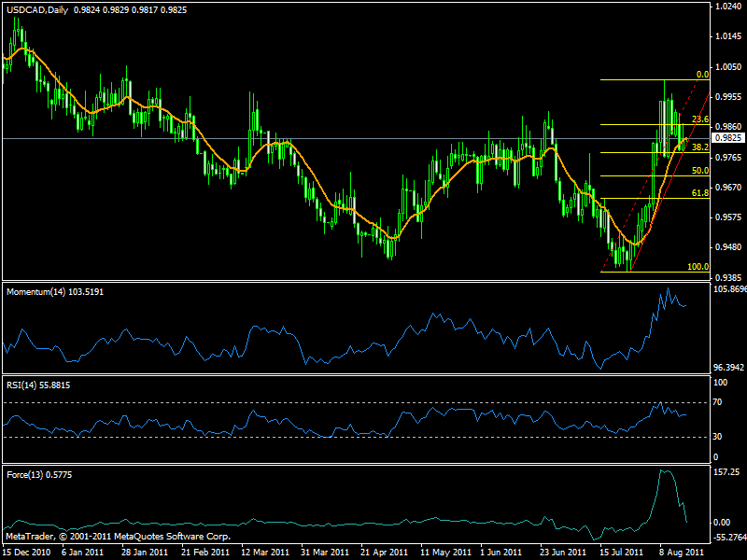
Task: Click the 8 Aug 2011 date label
Action: tap(681, 553)
